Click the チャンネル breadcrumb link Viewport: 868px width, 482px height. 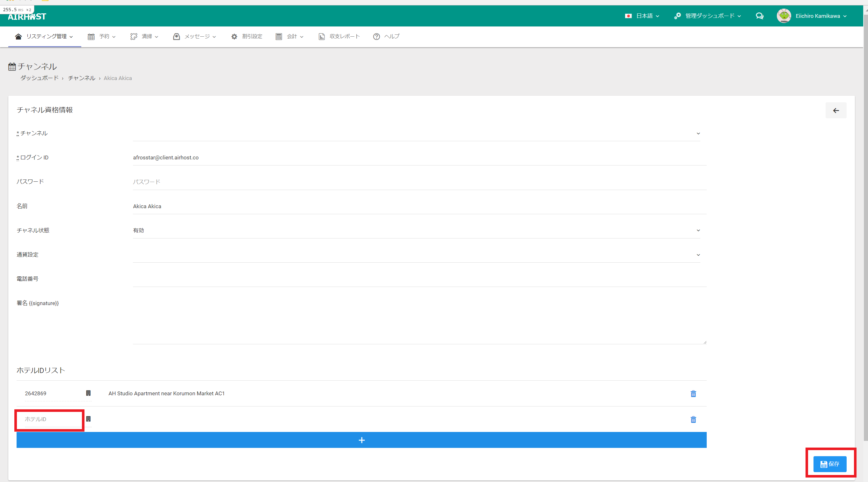[82, 78]
